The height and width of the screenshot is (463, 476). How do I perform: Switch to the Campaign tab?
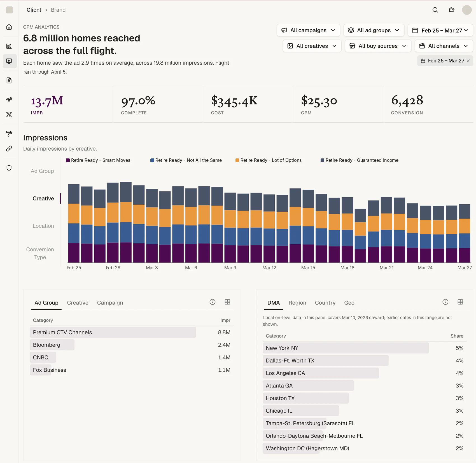(110, 303)
